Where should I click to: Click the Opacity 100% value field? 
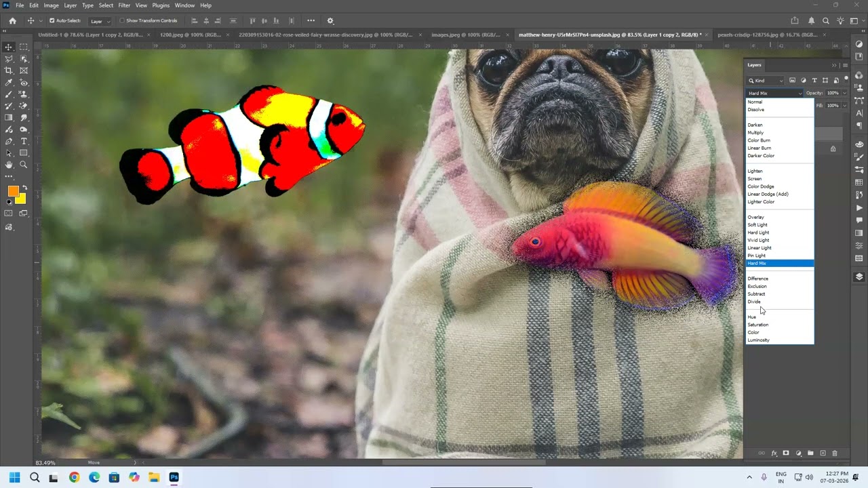tap(833, 93)
